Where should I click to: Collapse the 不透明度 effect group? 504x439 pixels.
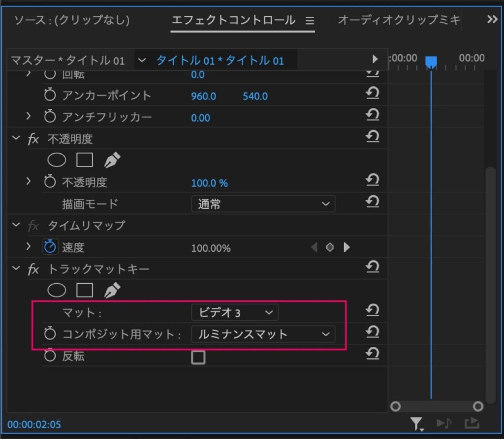click(16, 138)
